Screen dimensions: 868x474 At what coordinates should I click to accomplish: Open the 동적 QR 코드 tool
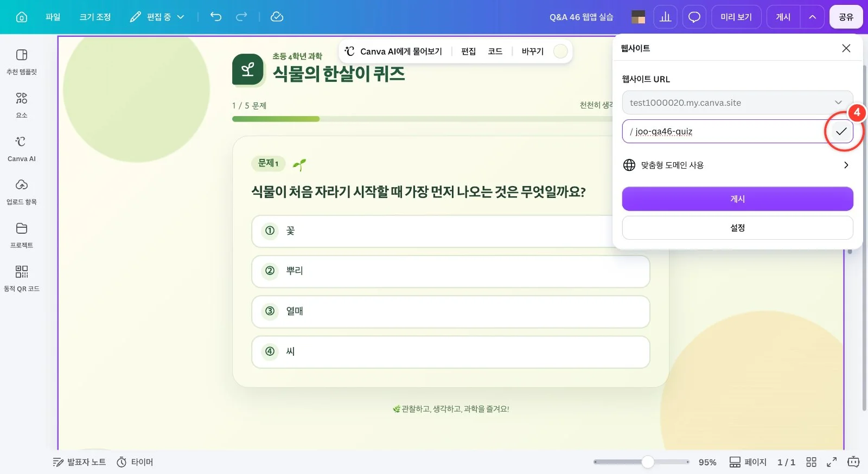tap(22, 279)
